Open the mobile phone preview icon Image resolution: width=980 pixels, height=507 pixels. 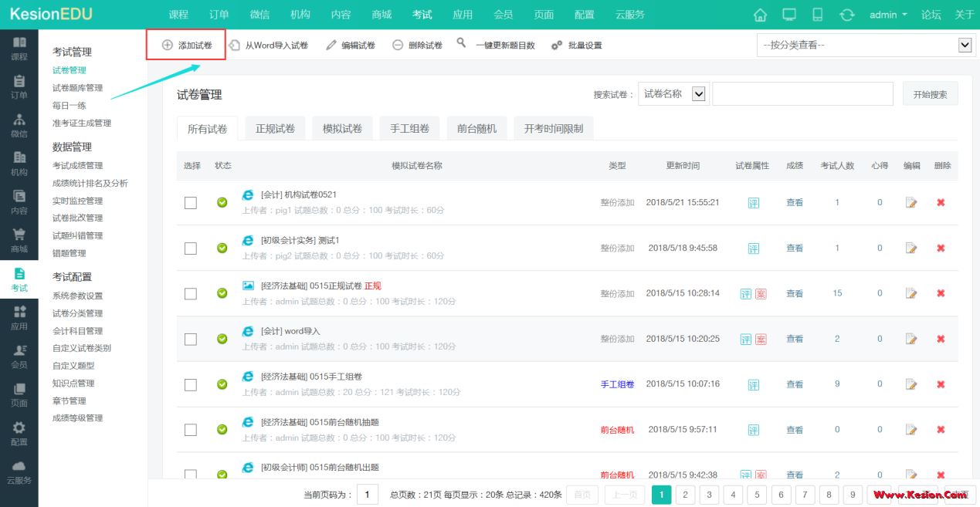[x=818, y=15]
